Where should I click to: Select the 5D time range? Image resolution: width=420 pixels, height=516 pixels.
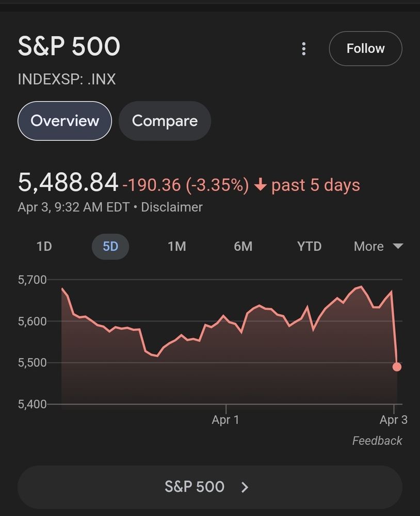tap(110, 247)
